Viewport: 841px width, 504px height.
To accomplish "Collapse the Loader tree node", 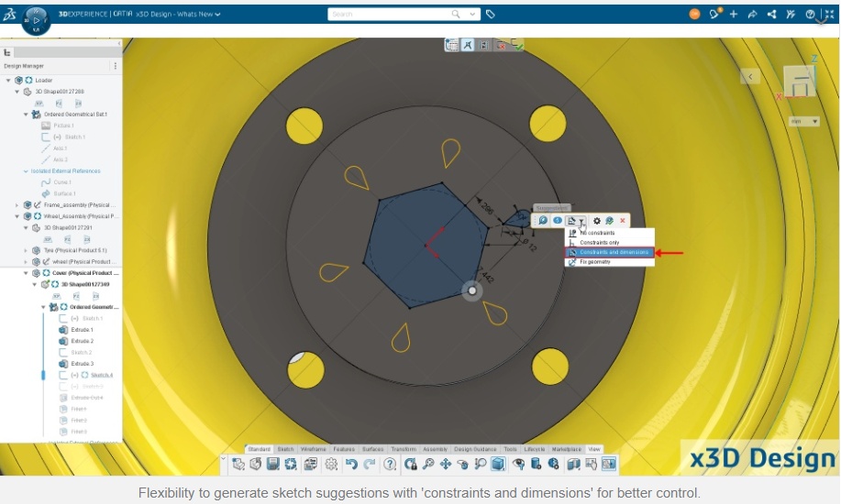I will (x=8, y=80).
